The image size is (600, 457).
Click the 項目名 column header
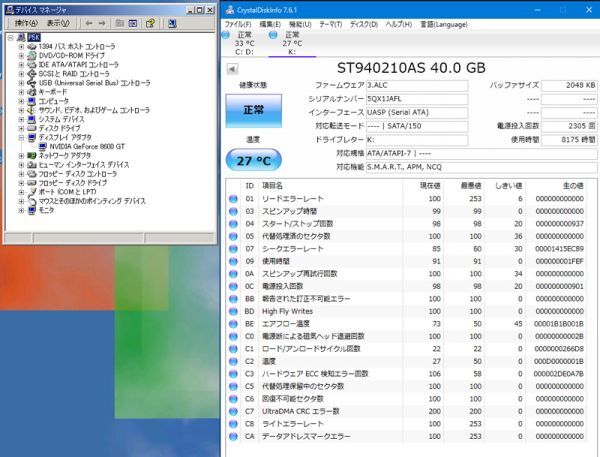tap(272, 186)
